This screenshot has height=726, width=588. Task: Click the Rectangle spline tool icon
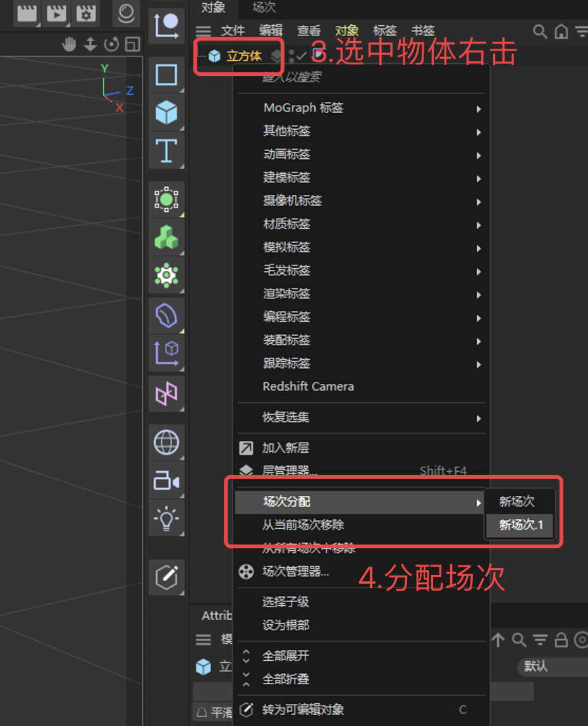tap(166, 75)
